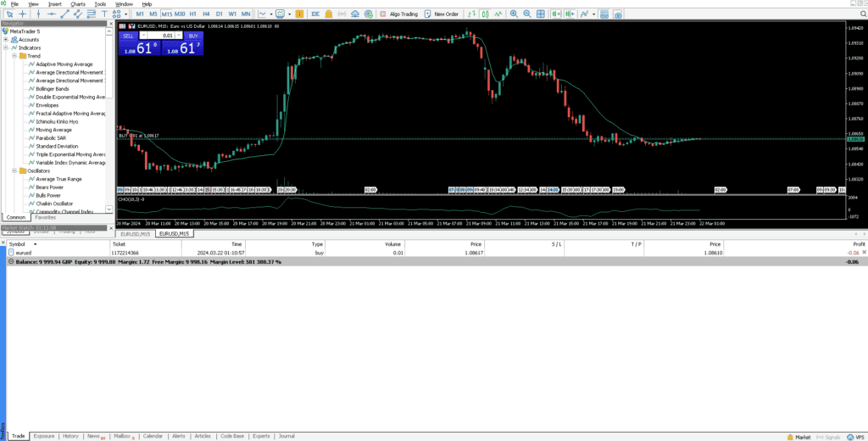
Task: Select the D1 timeframe
Action: 220,14
